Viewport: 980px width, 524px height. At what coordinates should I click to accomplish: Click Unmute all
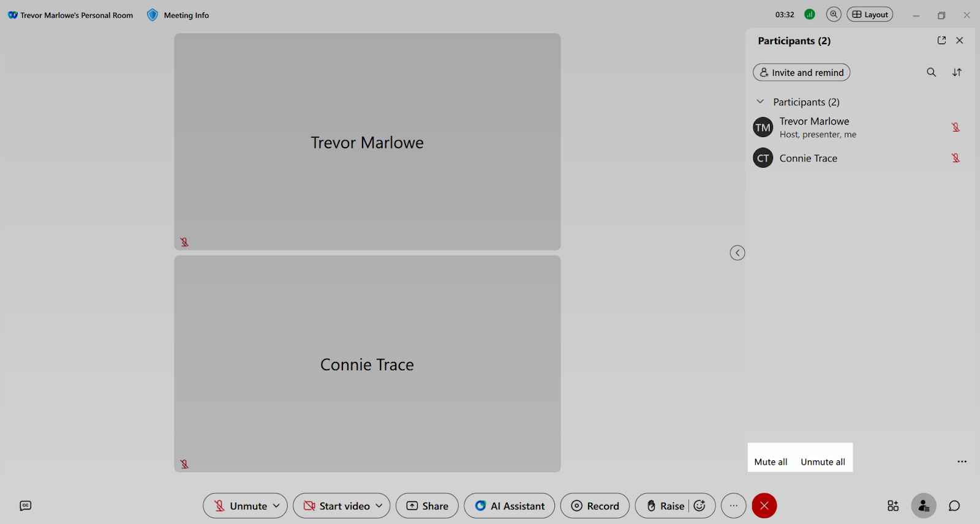823,462
